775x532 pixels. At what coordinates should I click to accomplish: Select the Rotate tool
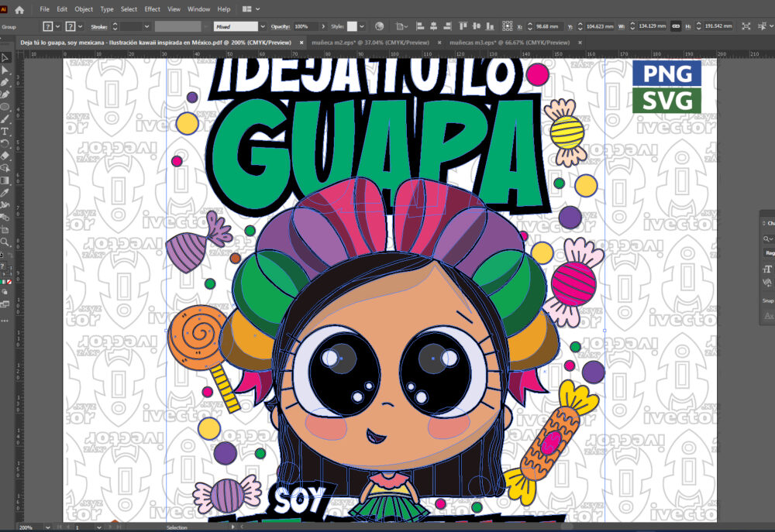pos(5,143)
